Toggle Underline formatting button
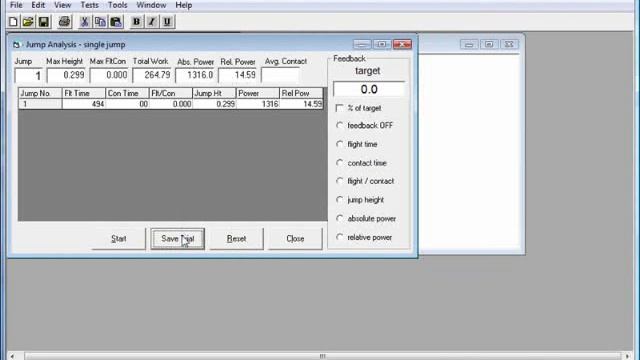Image resolution: width=640 pixels, height=360 pixels. pos(167,22)
